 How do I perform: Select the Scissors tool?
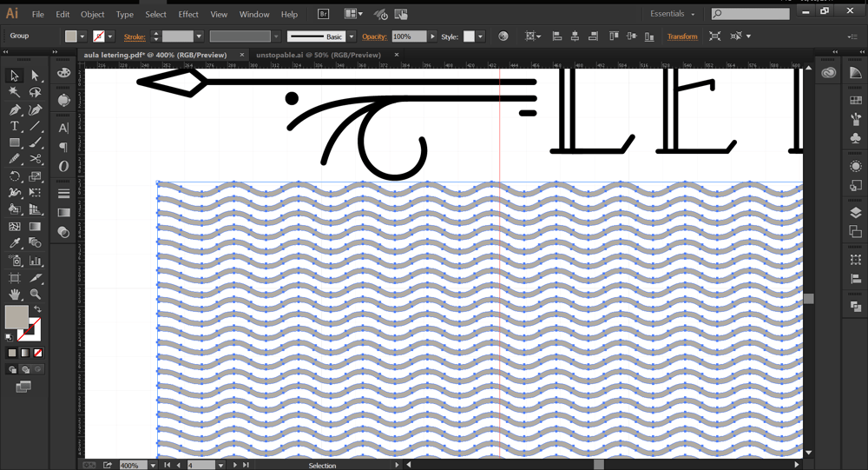click(x=36, y=159)
